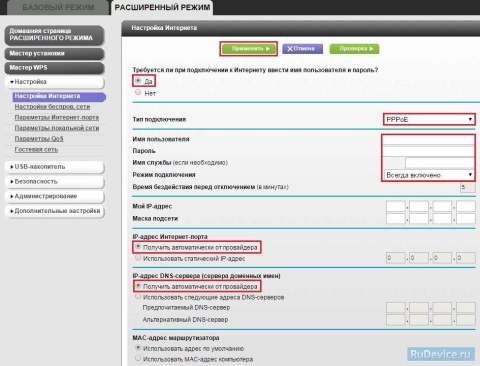Select Использовать следующие адреса DNS-серверов radio
This screenshot has height=366, width=480.
[x=138, y=296]
